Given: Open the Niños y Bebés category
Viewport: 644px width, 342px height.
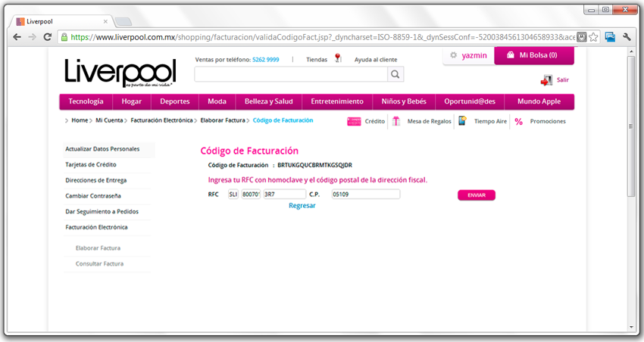Looking at the screenshot, I should (x=404, y=101).
